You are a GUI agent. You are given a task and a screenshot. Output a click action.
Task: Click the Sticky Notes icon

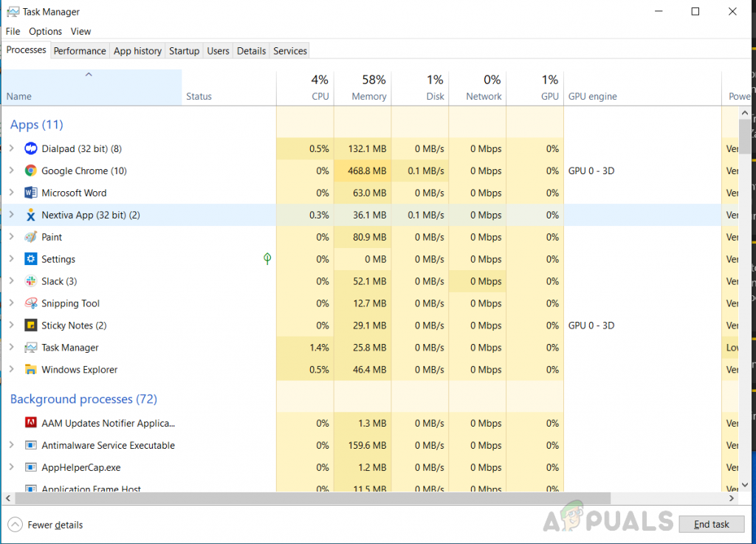click(31, 326)
